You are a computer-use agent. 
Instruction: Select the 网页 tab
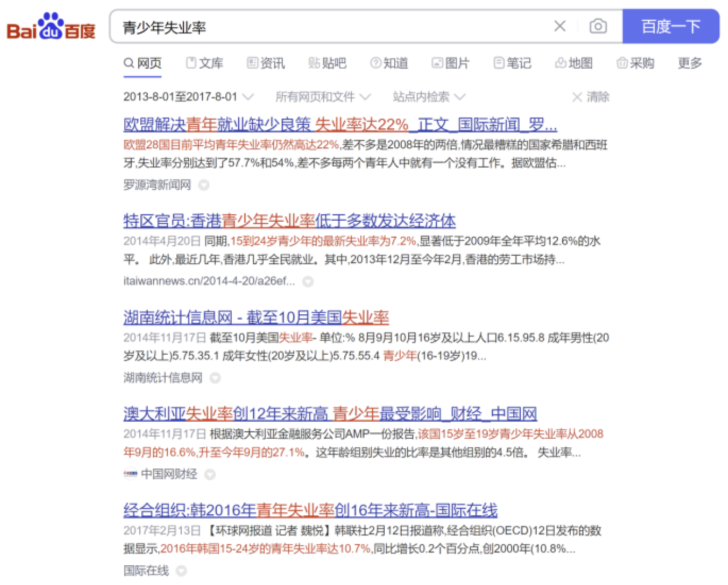[142, 63]
